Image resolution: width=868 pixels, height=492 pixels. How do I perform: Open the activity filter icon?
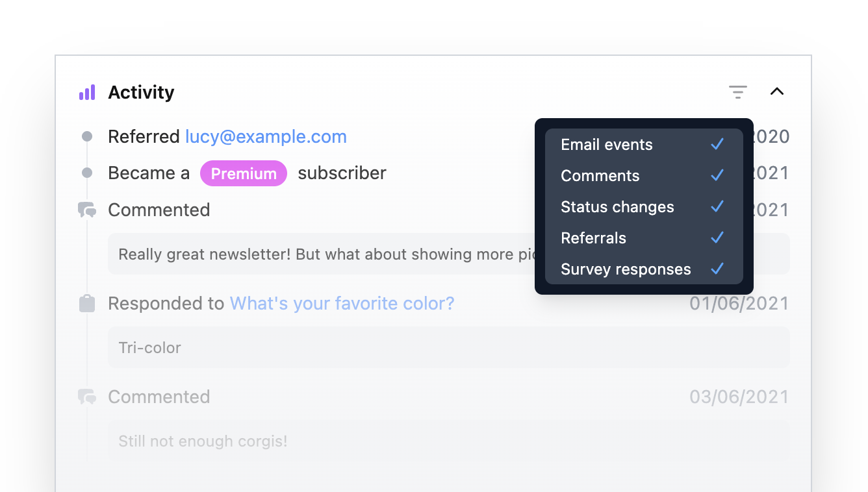(x=737, y=92)
